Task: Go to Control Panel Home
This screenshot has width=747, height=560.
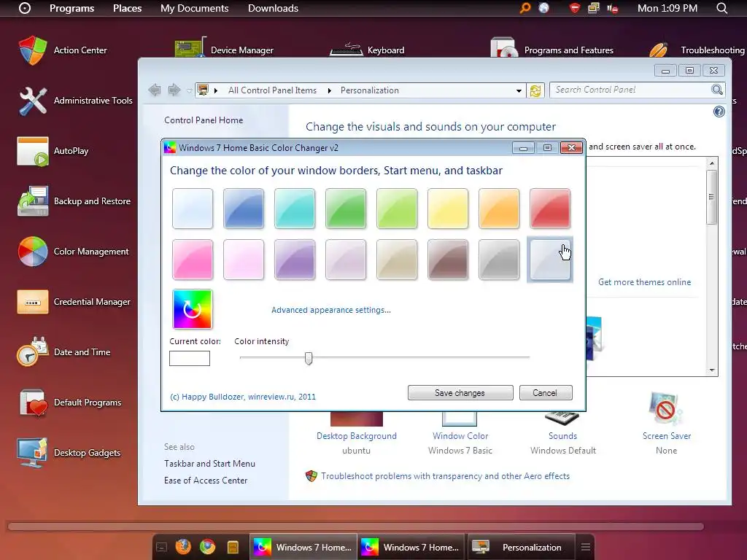Action: tap(204, 120)
